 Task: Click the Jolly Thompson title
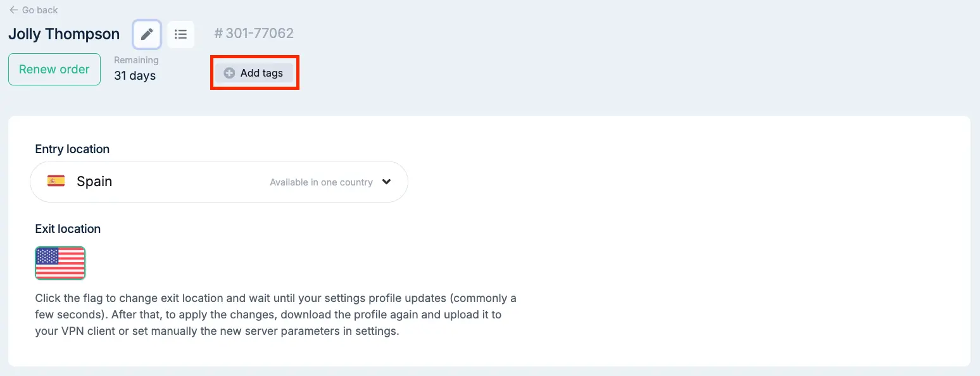64,34
